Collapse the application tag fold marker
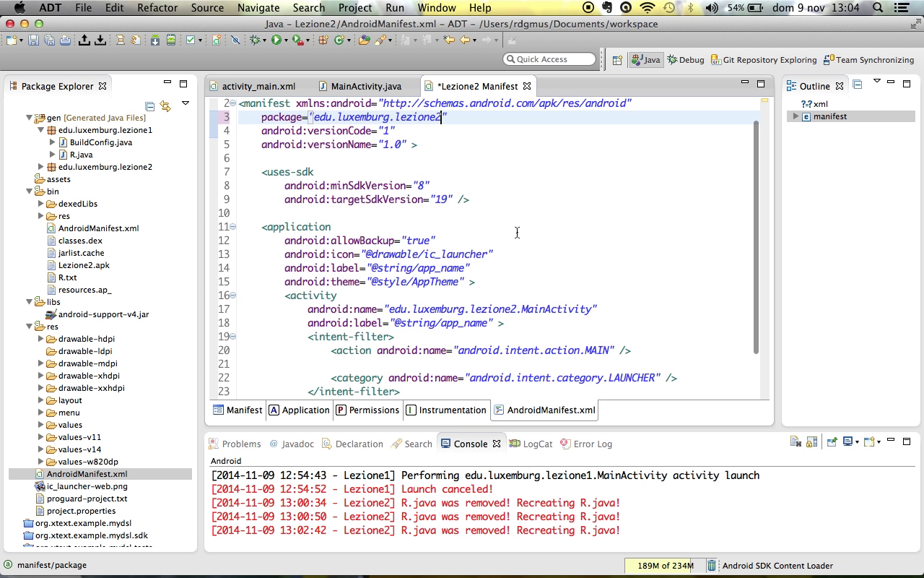The height and width of the screenshot is (578, 924). click(x=233, y=227)
